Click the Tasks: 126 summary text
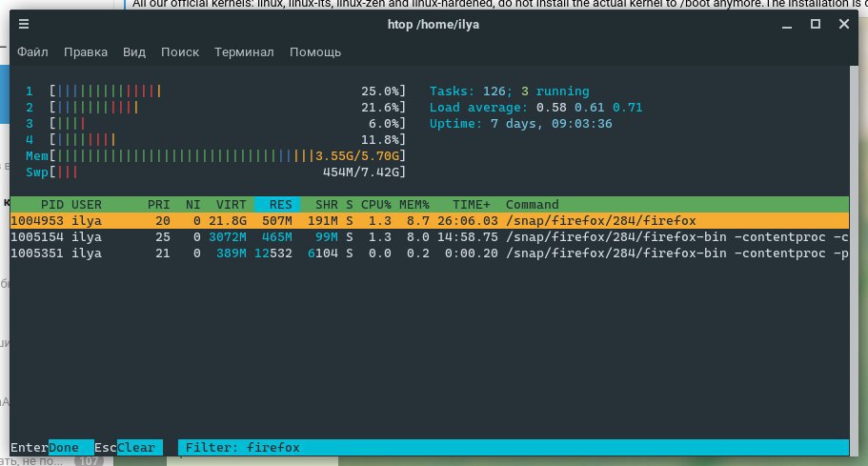The image size is (868, 466). tap(510, 91)
